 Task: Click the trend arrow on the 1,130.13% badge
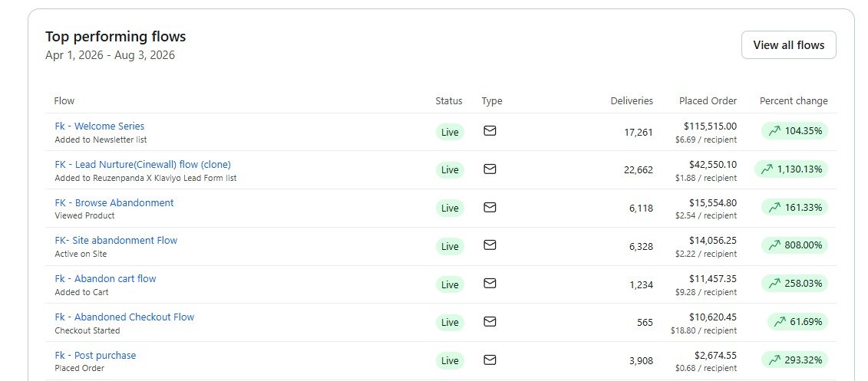pyautogui.click(x=767, y=169)
